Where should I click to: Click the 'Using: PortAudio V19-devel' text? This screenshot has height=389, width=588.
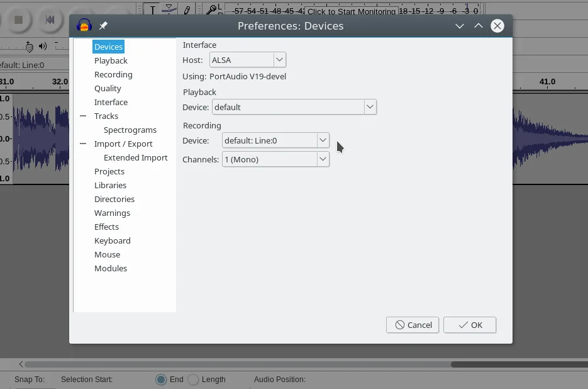tap(234, 76)
